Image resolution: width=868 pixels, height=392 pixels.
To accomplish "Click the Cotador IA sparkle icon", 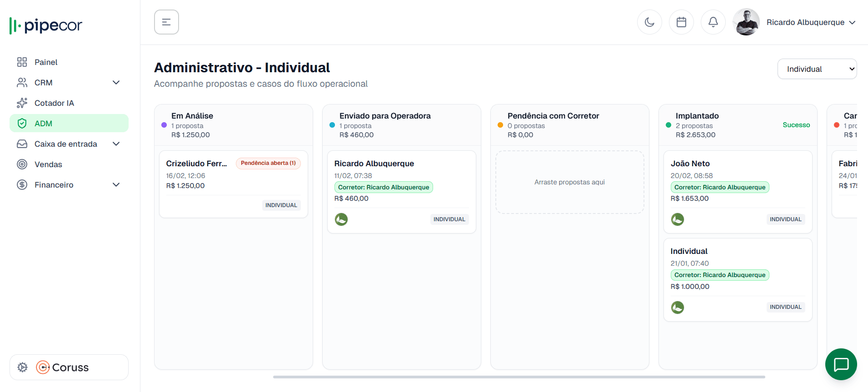I will (x=22, y=103).
